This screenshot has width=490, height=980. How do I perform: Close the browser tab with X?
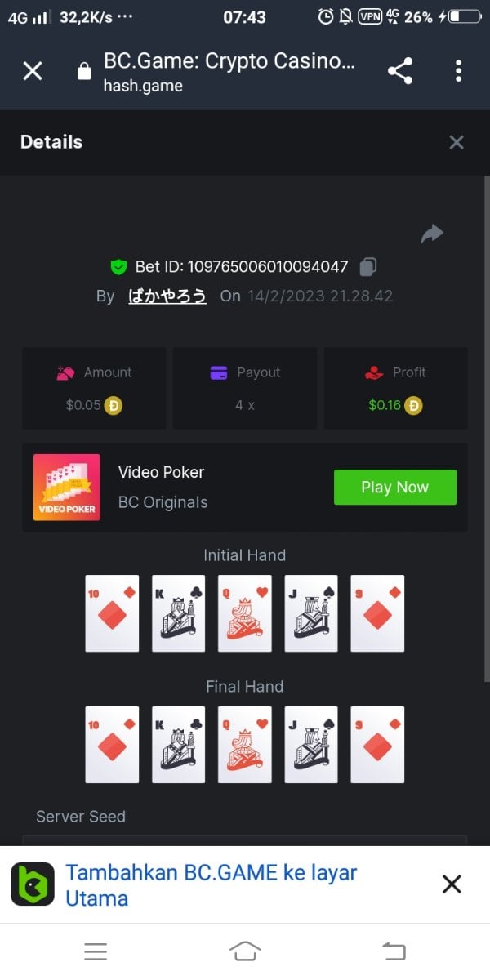coord(33,71)
